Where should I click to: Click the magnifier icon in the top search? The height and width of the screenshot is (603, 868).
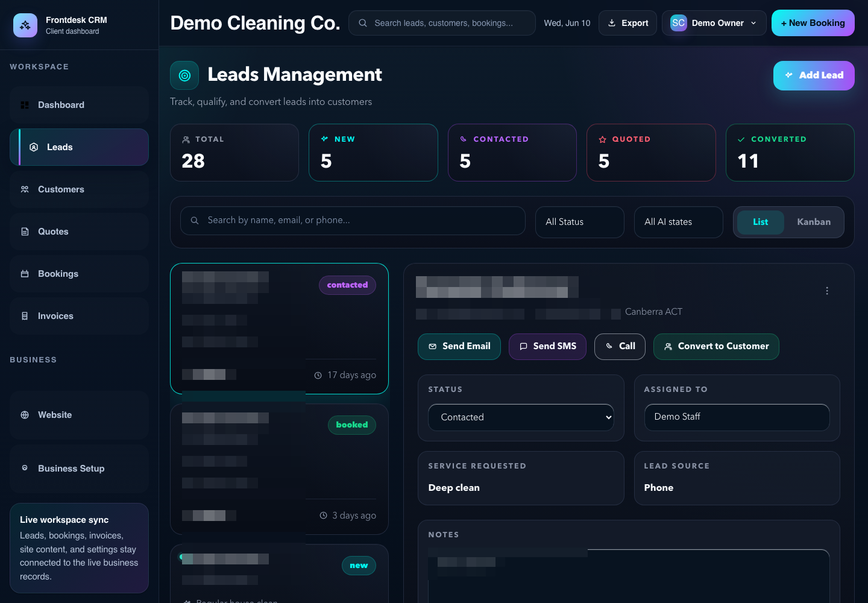(x=363, y=23)
